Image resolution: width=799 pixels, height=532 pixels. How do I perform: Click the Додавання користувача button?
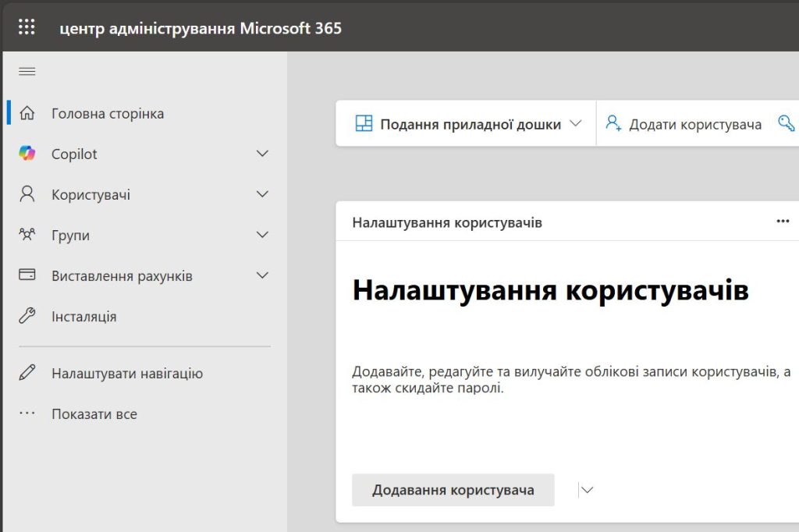453,490
